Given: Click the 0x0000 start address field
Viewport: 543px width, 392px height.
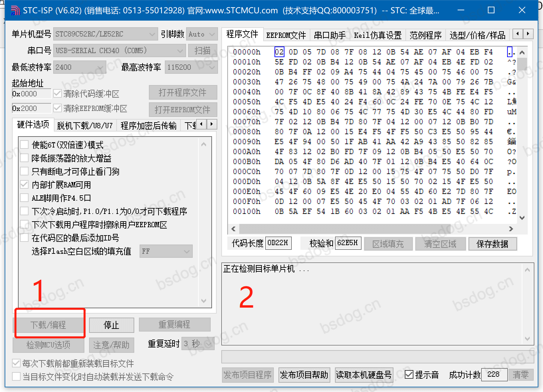Looking at the screenshot, I should click(32, 94).
